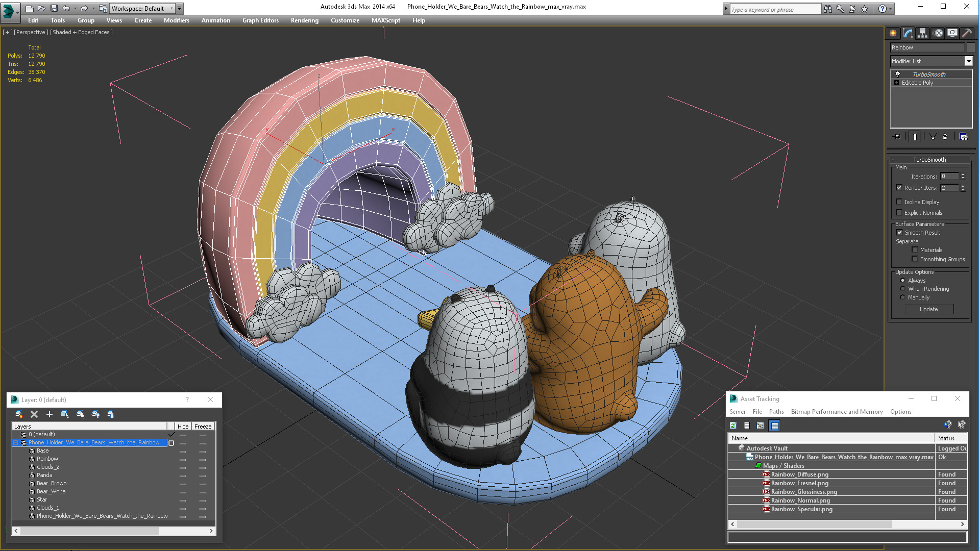Click Render Iters spinner arrows

click(x=963, y=188)
